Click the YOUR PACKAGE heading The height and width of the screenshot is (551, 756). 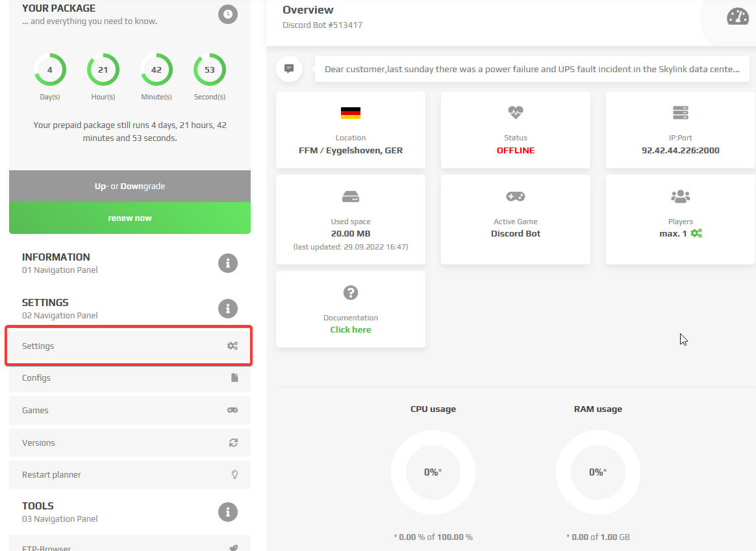[58, 8]
